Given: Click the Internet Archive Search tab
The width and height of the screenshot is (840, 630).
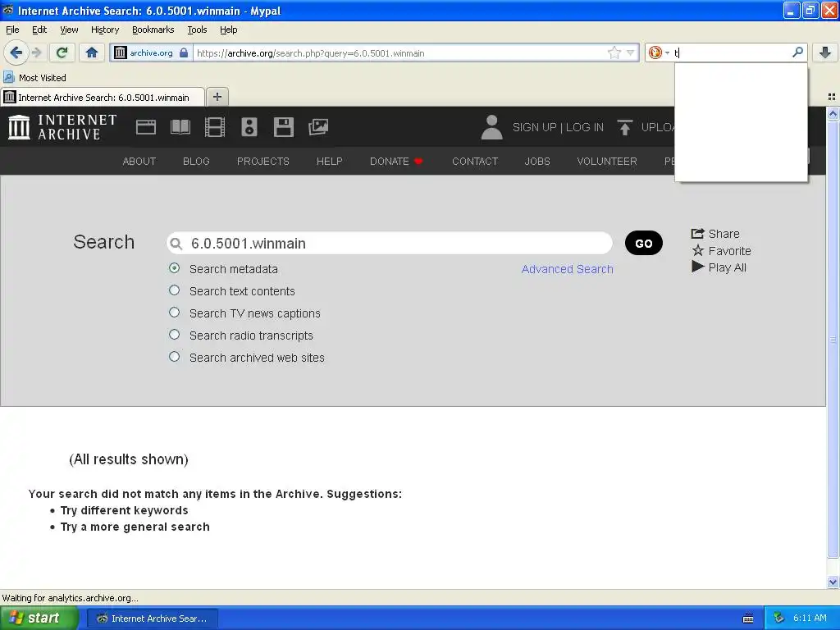Looking at the screenshot, I should pyautogui.click(x=103, y=97).
